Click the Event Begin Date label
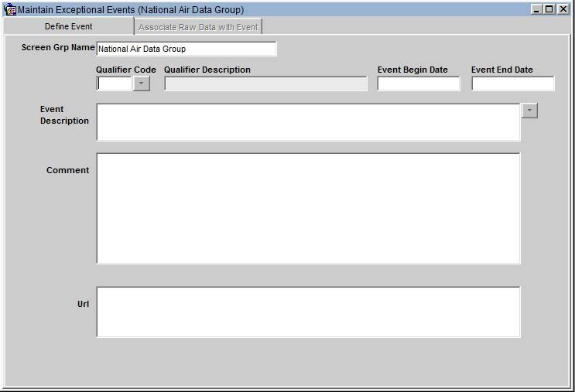 412,70
